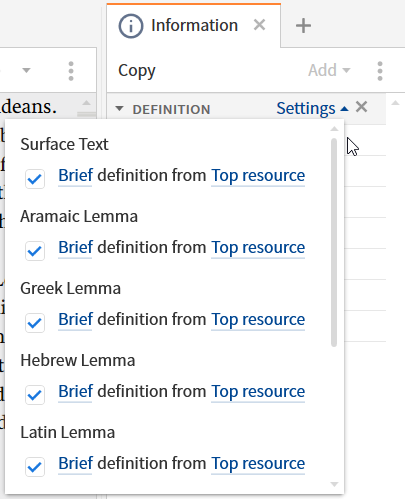Image resolution: width=405 pixels, height=499 pixels.
Task: Click the Information tab info icon
Action: pyautogui.click(x=131, y=26)
